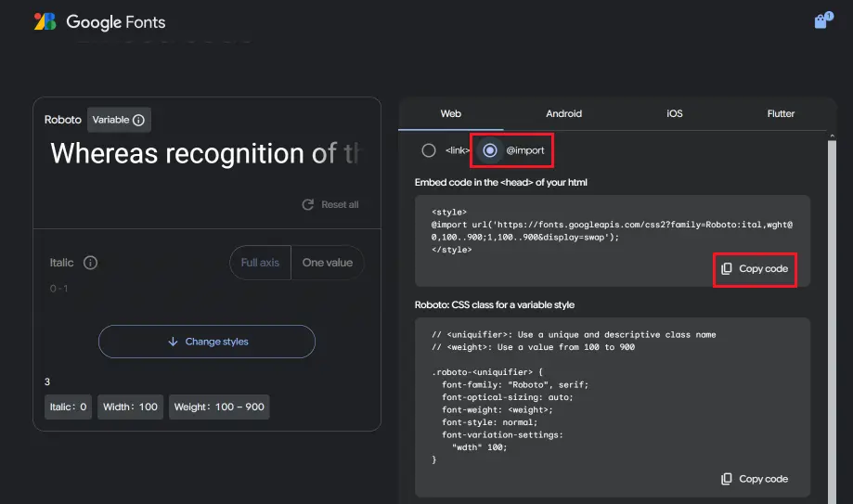Click the info icon on Variable badge
This screenshot has height=504, width=853.
138,120
